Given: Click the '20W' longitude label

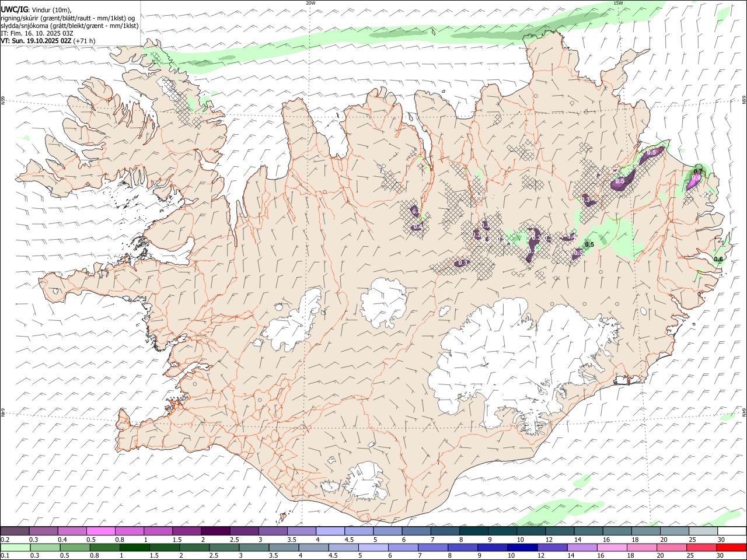Looking at the screenshot, I should pos(310,3).
